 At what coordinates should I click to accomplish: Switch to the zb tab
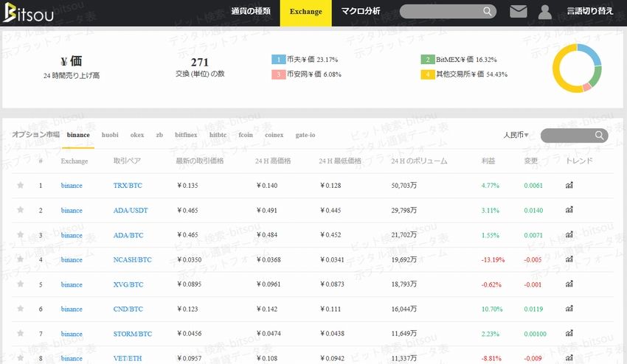(159, 135)
